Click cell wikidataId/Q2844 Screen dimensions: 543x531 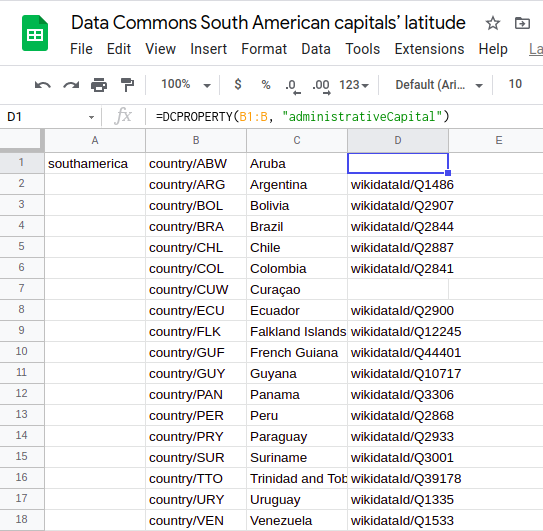point(398,226)
